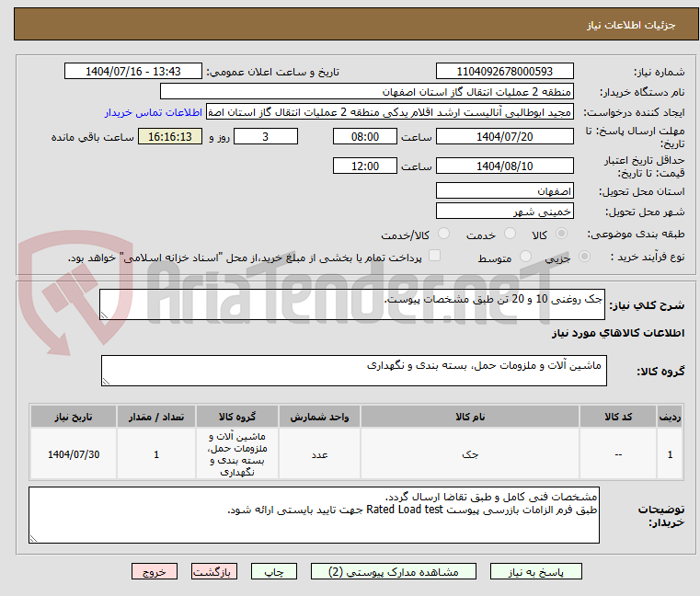Click the goods group cell in table row
The height and width of the screenshot is (596, 700).
pyautogui.click(x=237, y=454)
